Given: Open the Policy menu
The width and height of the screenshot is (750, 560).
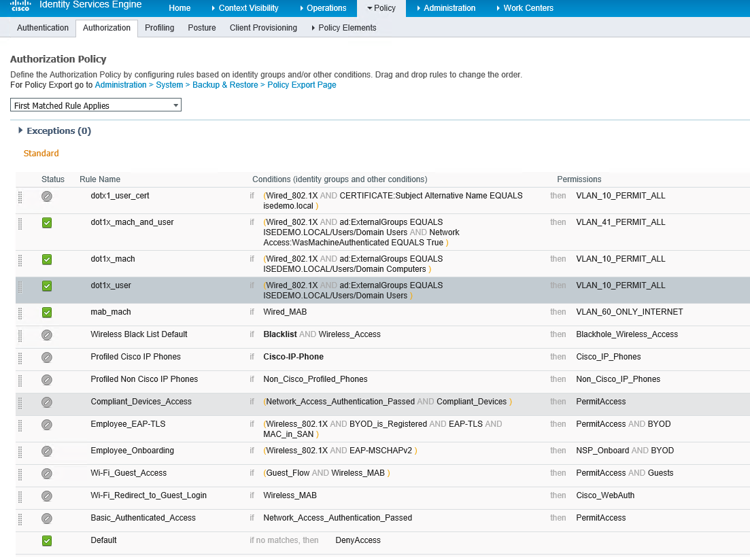Looking at the screenshot, I should (381, 8).
